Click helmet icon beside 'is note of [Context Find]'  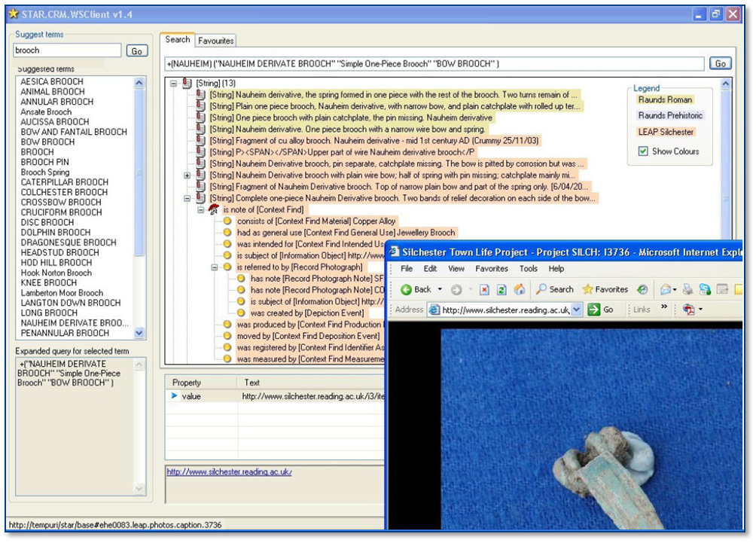point(214,210)
